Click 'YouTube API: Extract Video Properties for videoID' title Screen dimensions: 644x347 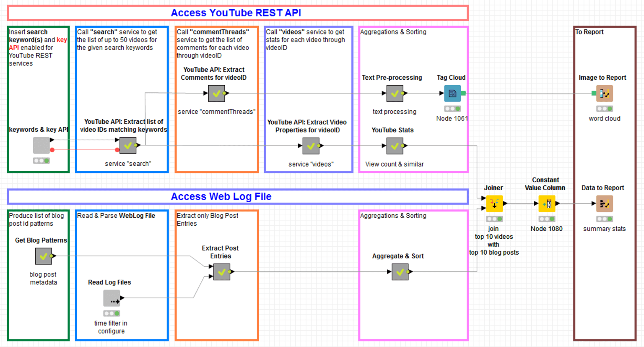(x=307, y=126)
